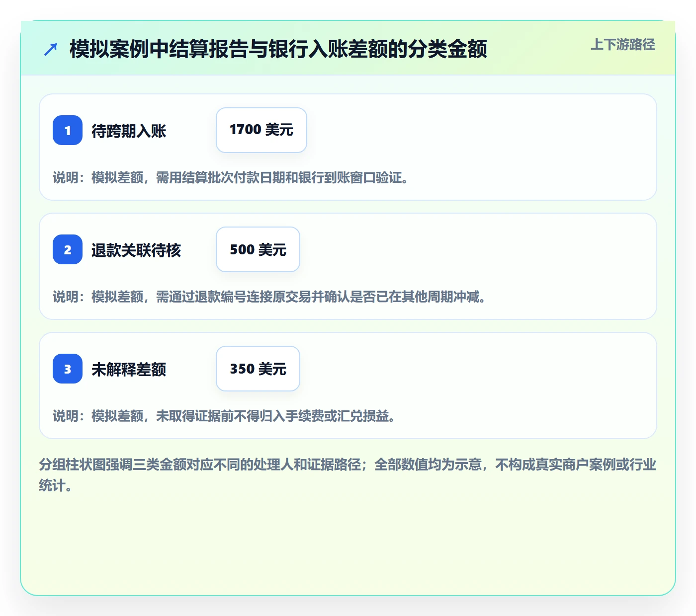This screenshot has width=696, height=616.
Task: Click the footer caption starting with 分组柱状图
Action: pos(348,475)
